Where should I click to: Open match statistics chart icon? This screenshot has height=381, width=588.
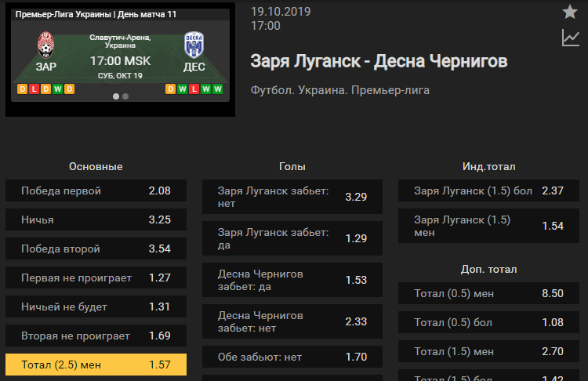[571, 38]
